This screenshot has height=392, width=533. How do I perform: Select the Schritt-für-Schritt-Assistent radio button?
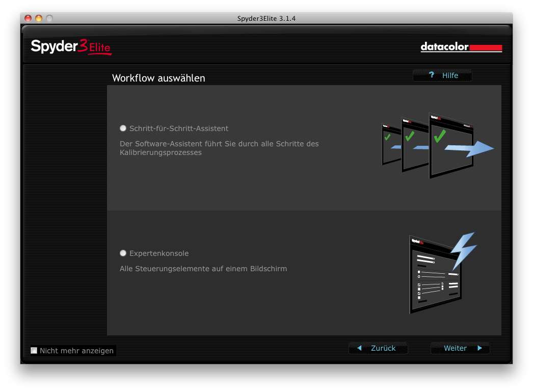[x=123, y=128]
